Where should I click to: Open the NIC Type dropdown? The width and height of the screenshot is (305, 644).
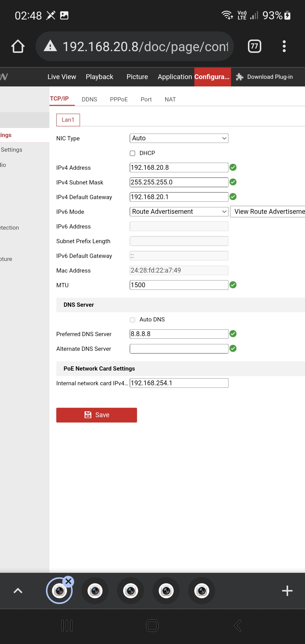[179, 138]
